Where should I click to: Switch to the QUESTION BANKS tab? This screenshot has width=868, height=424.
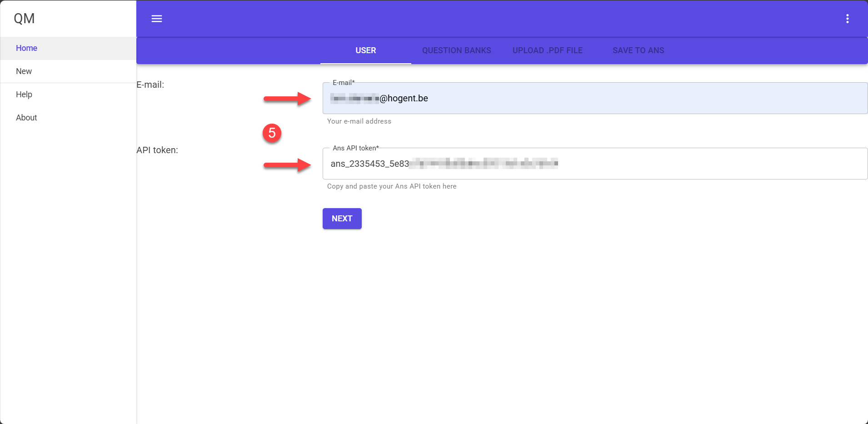(x=456, y=50)
